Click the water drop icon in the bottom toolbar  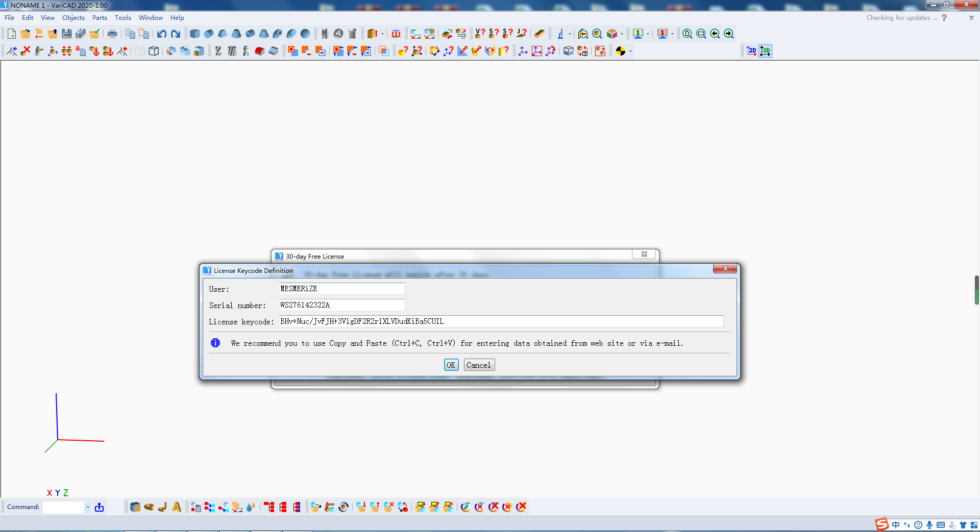click(x=251, y=507)
